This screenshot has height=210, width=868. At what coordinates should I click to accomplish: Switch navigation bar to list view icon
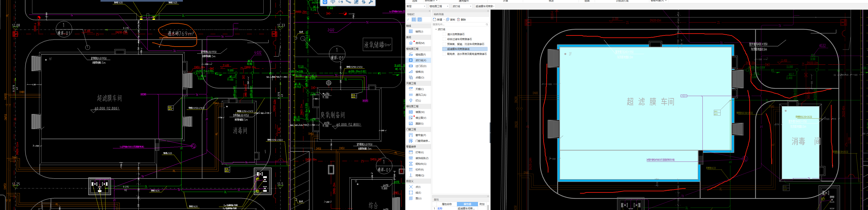pyautogui.click(x=414, y=20)
